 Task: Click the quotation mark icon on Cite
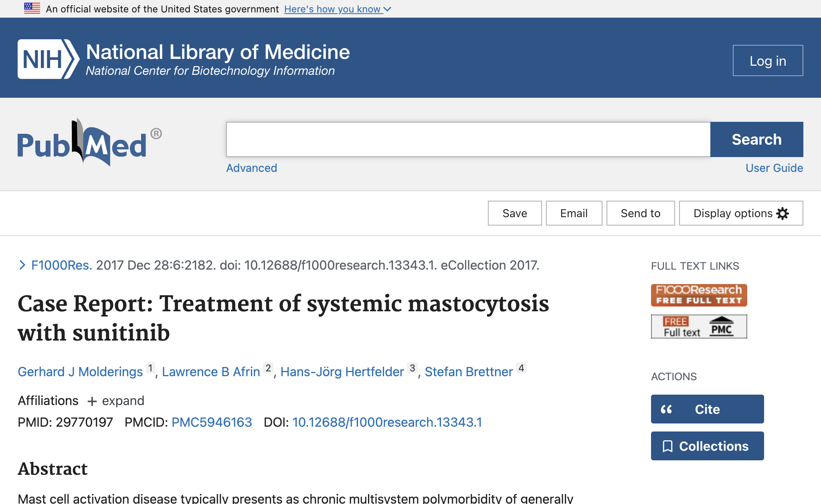click(x=666, y=409)
